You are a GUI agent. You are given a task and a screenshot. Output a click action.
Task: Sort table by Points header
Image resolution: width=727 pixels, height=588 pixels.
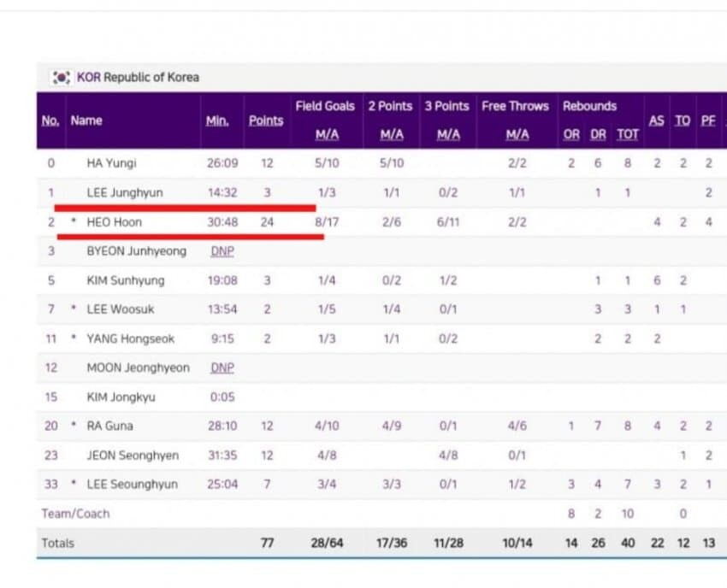click(266, 121)
